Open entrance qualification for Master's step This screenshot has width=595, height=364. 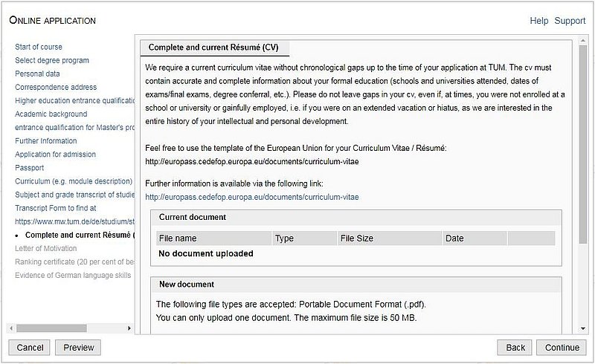(75, 128)
